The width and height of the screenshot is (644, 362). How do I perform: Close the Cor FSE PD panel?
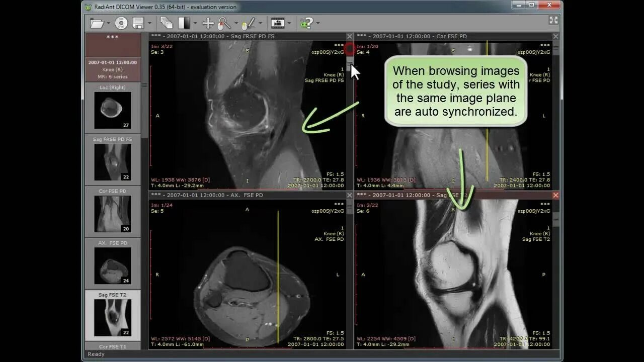[x=555, y=37]
